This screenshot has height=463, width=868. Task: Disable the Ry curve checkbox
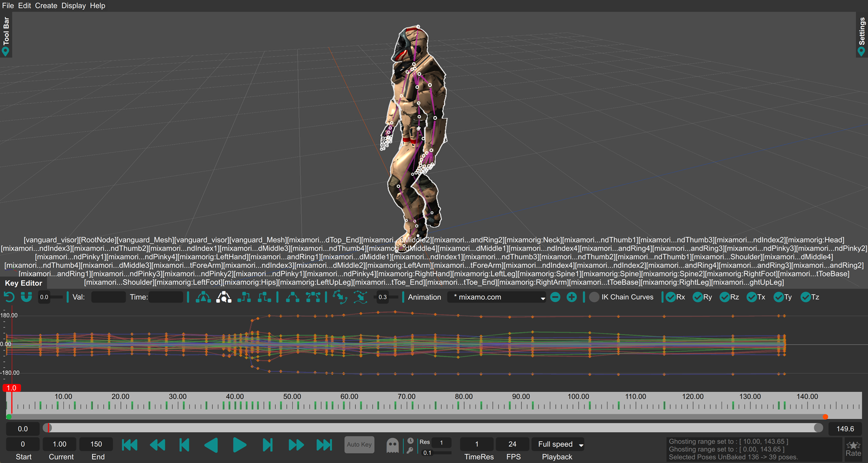click(698, 297)
